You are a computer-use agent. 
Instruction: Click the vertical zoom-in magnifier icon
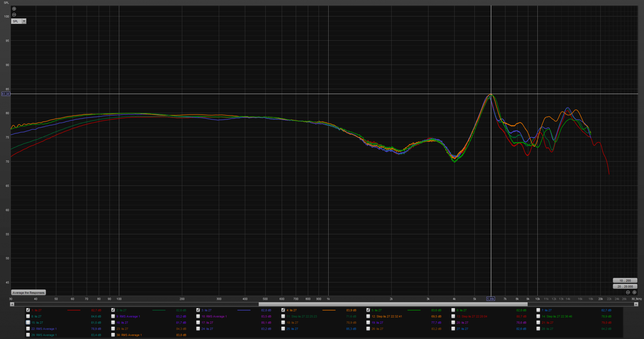coord(14,9)
